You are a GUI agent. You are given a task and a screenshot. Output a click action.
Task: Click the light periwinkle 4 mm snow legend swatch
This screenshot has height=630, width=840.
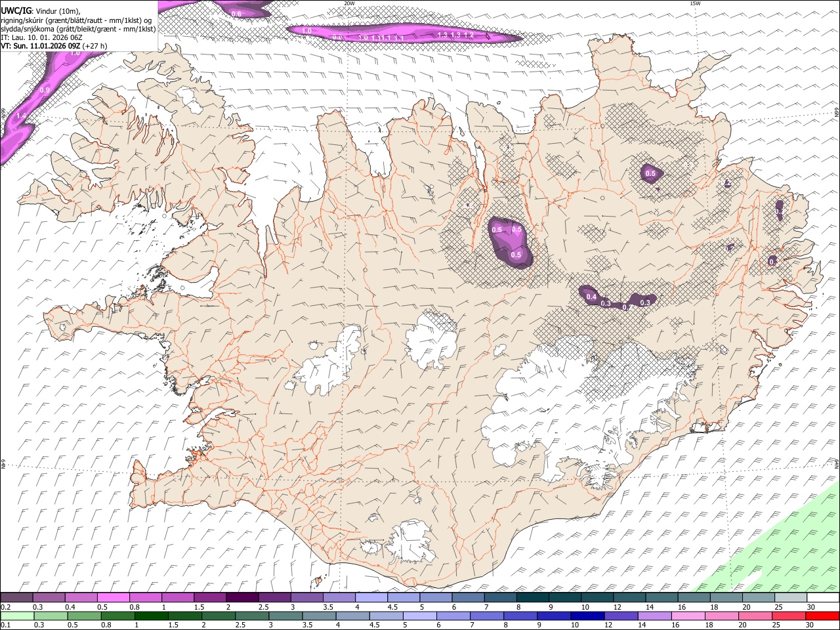coord(370,597)
